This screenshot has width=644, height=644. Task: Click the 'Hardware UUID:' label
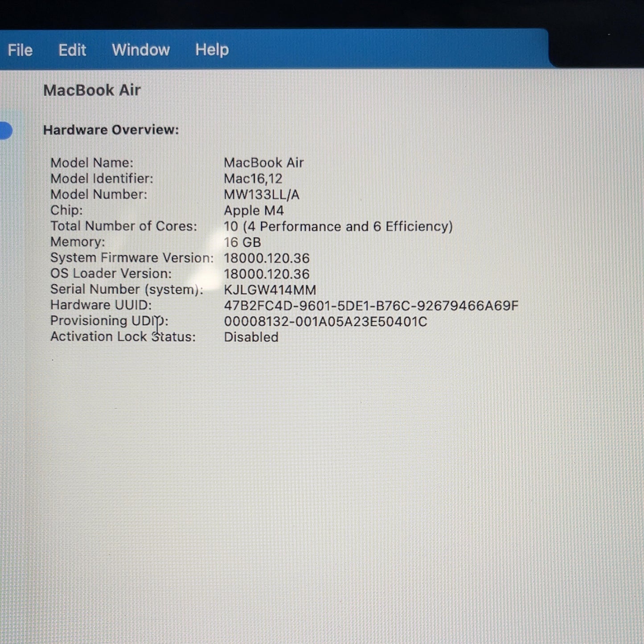[101, 305]
